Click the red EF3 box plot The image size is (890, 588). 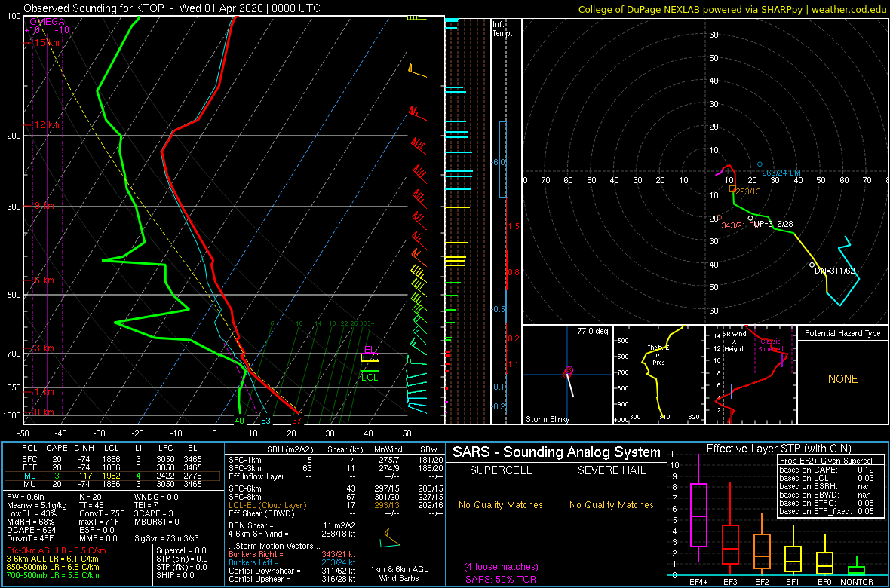pyautogui.click(x=730, y=529)
